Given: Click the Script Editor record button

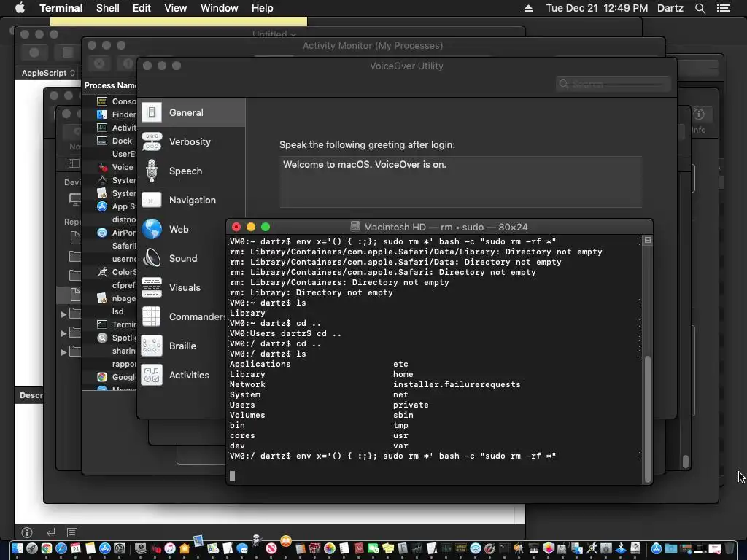Looking at the screenshot, I should [x=34, y=52].
